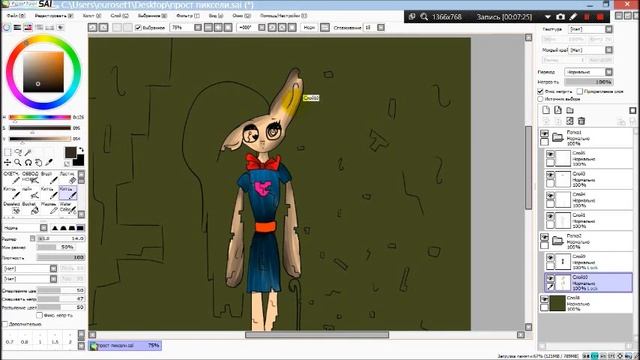Select the eyedropper color picker tool
The width and height of the screenshot is (640, 360).
click(x=49, y=162)
